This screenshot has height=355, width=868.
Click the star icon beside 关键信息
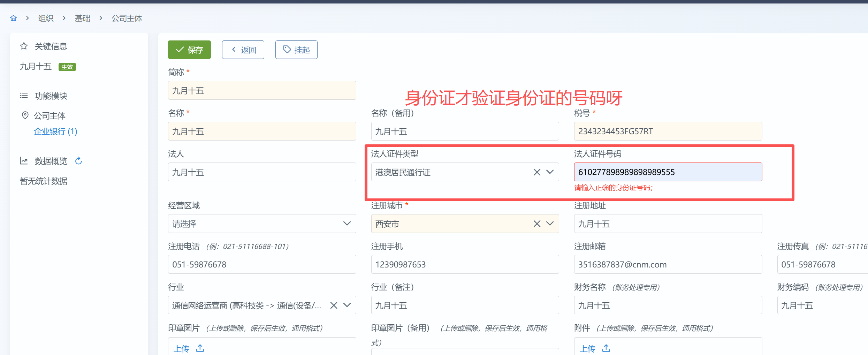(24, 46)
